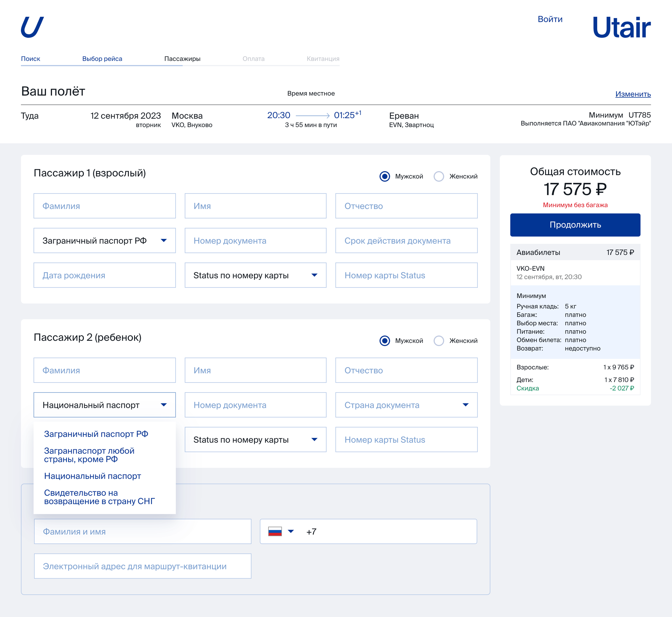Click the Utair U-shaped logo icon
The image size is (672, 617).
pos(32,27)
